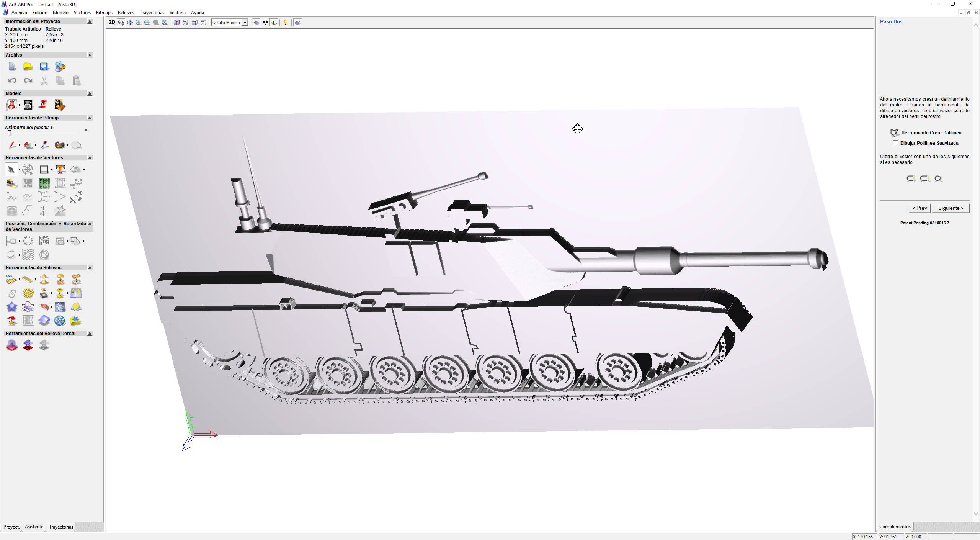Click the Herramienta Crear Polilínea icon

pyautogui.click(x=895, y=133)
